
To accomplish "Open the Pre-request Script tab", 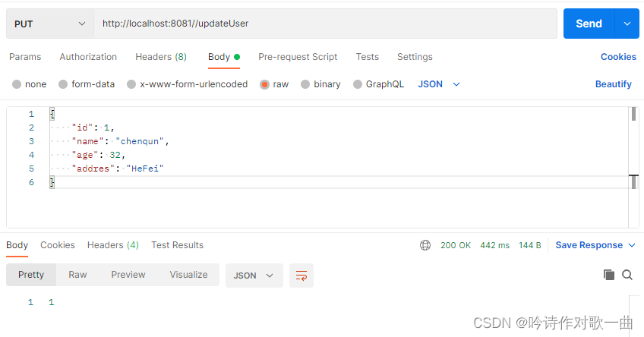I will [x=298, y=57].
